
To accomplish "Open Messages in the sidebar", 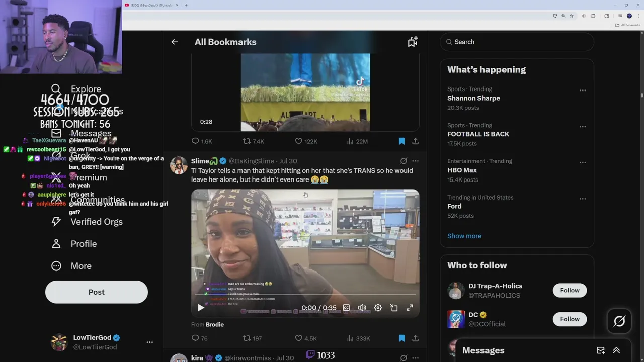I will (x=81, y=133).
